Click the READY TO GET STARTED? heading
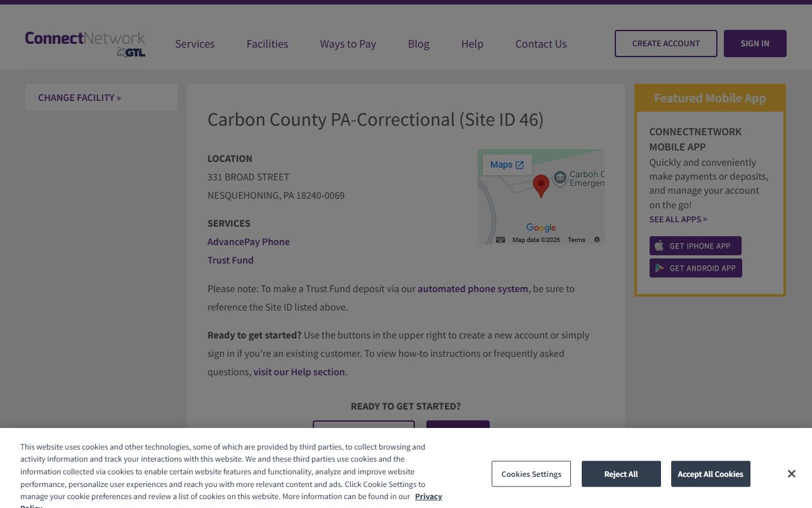 tap(406, 406)
